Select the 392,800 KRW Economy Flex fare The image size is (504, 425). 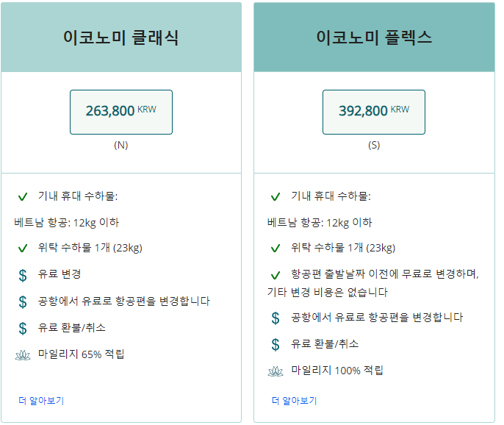[x=374, y=112]
